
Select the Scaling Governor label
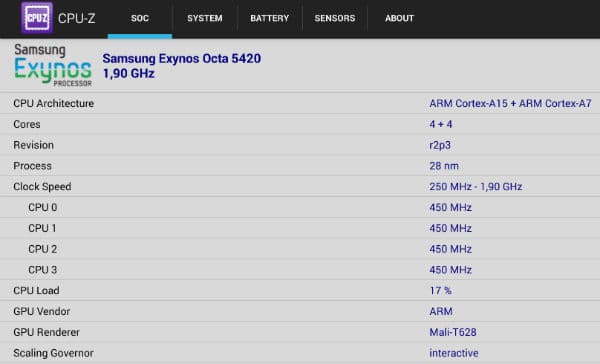tap(54, 353)
